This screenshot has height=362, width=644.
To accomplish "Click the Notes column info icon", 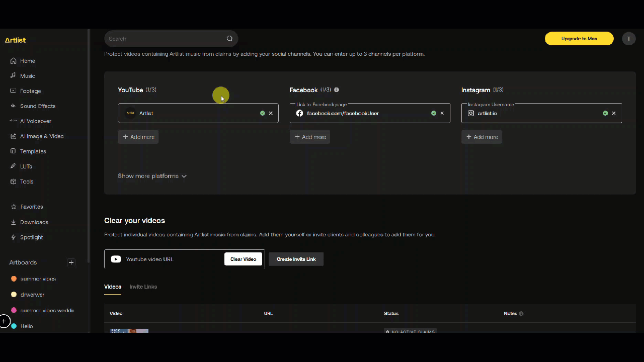I will tap(521, 314).
